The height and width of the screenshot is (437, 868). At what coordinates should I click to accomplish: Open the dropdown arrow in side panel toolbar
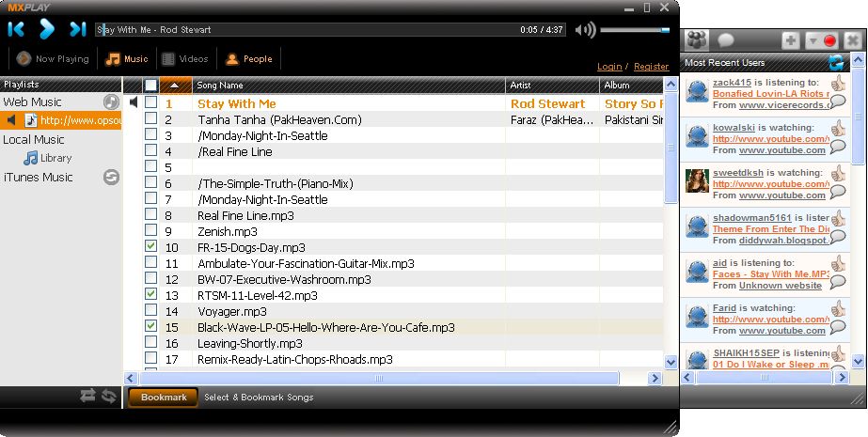[813, 41]
